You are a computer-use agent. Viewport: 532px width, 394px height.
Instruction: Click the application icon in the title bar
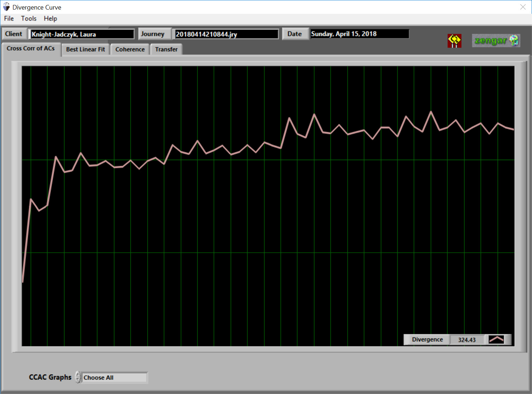coord(6,7)
